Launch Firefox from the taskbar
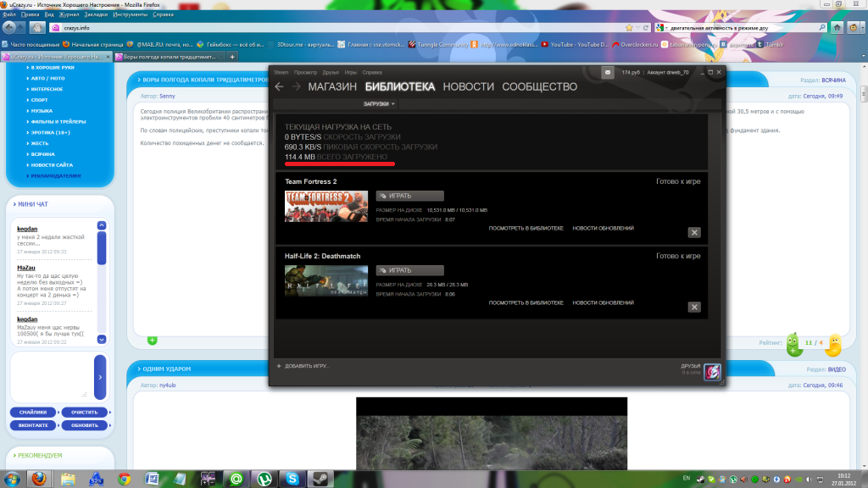The image size is (868, 488). [x=39, y=479]
